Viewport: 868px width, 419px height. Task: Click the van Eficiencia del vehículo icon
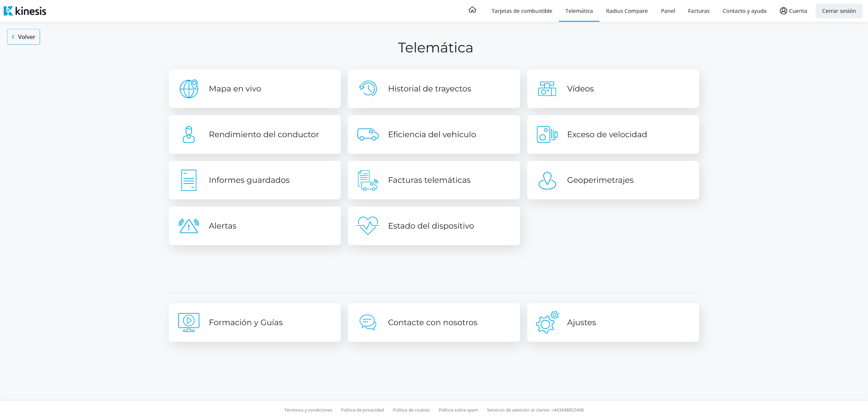point(368,134)
